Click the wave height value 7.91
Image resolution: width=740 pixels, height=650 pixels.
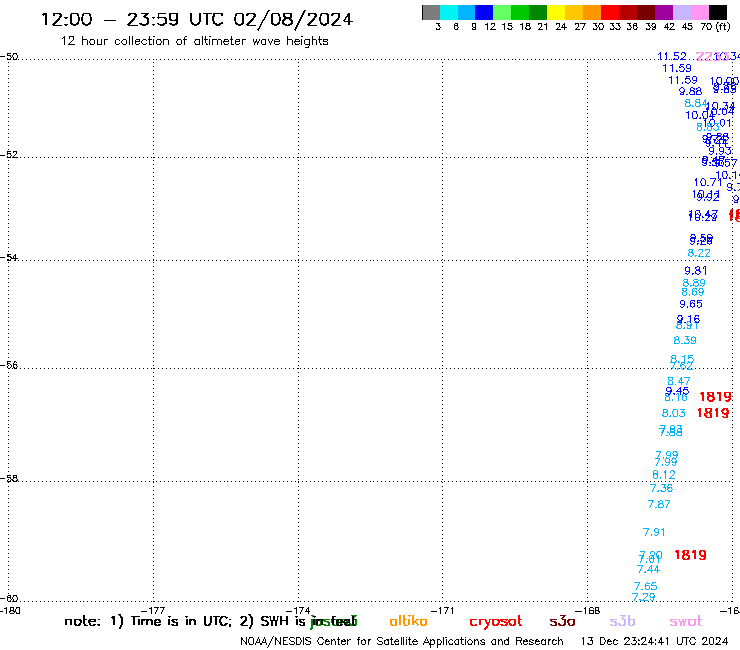pos(654,532)
